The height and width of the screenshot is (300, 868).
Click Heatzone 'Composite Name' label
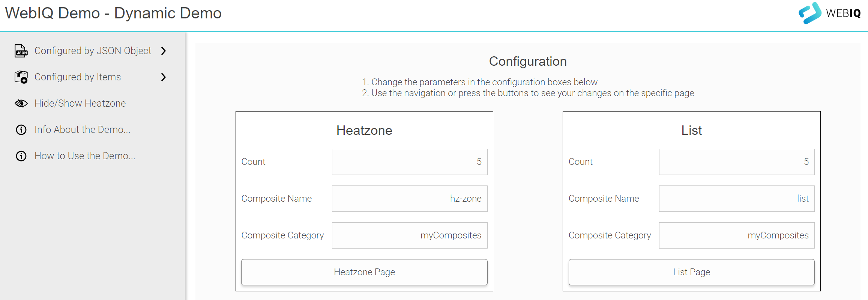276,198
